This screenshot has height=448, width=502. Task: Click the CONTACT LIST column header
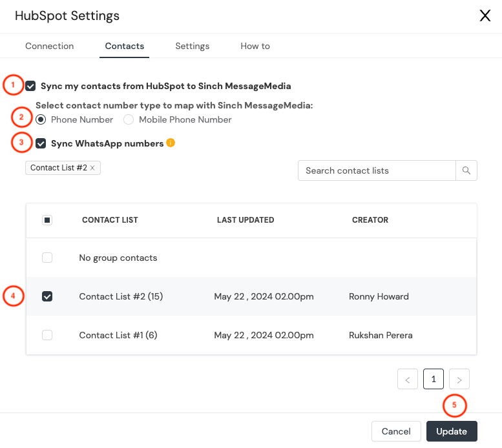tap(110, 220)
